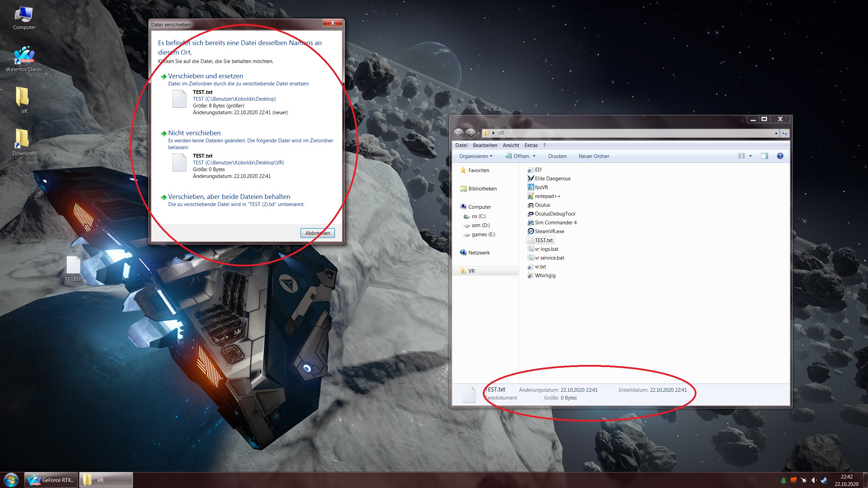Expand the Organisieren dropdown

tap(475, 156)
